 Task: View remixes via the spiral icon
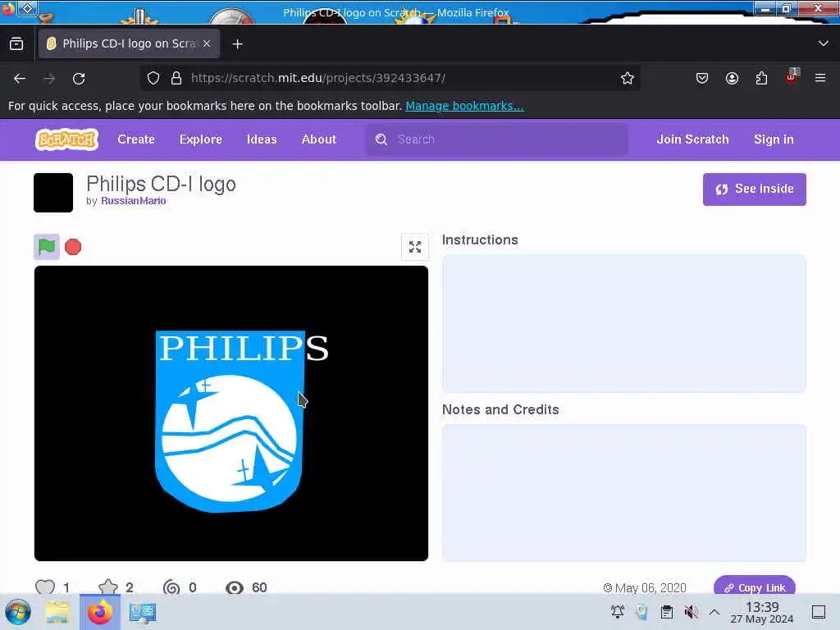tap(171, 587)
